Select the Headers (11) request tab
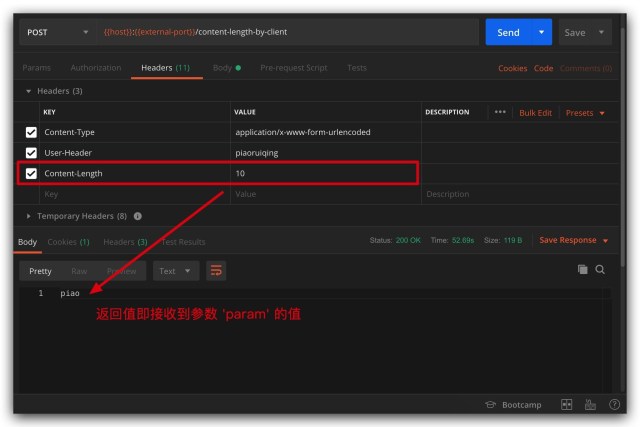The height and width of the screenshot is (427, 640). click(x=166, y=68)
